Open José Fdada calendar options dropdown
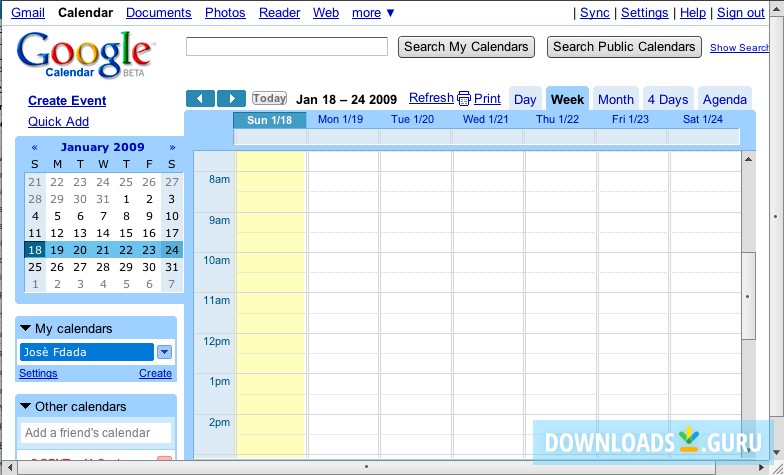 pos(164,352)
